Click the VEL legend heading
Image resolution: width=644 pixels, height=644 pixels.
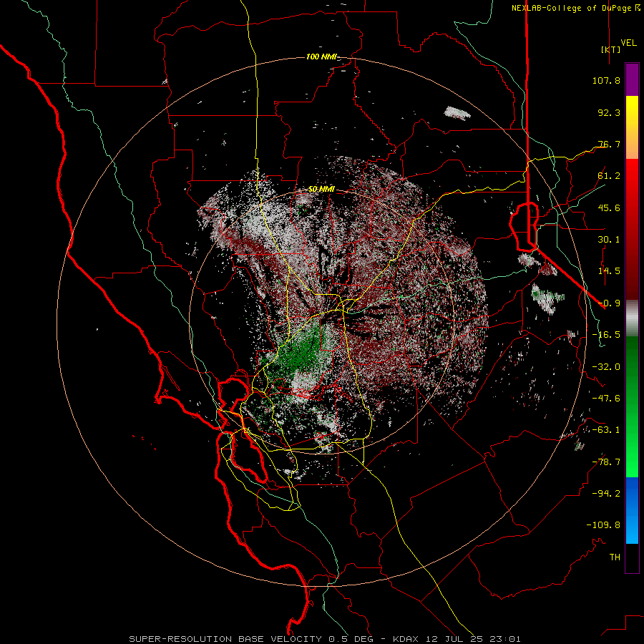pyautogui.click(x=628, y=43)
